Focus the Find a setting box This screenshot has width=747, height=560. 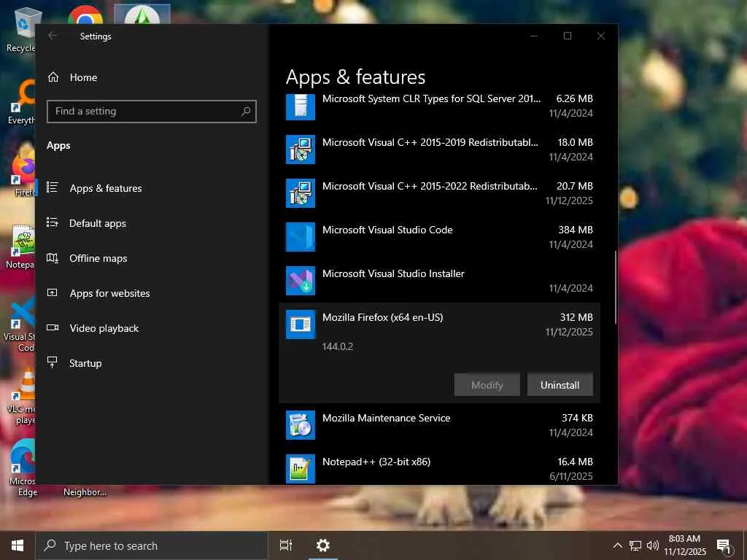click(x=152, y=112)
